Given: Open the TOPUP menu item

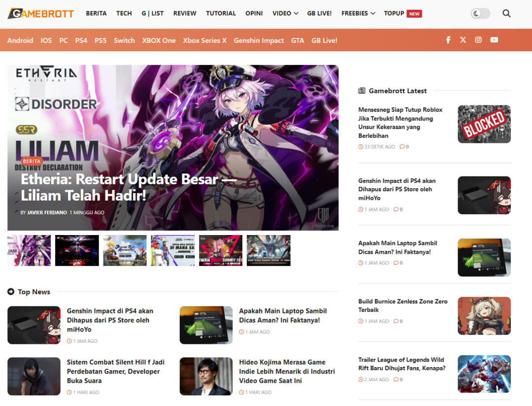Looking at the screenshot, I should tap(394, 13).
